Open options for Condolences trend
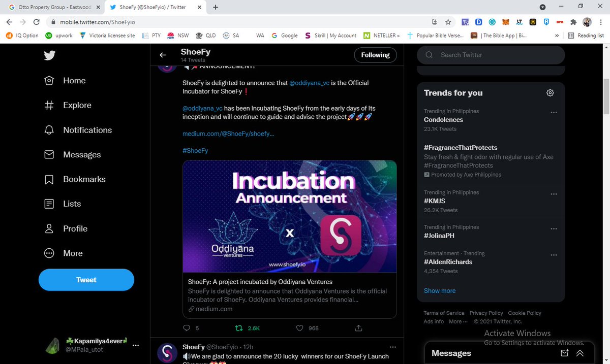The image size is (610, 364). tap(554, 112)
